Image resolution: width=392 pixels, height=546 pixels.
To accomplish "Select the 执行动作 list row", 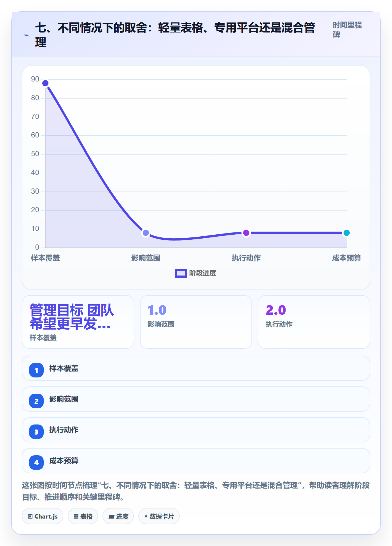I will point(196,430).
